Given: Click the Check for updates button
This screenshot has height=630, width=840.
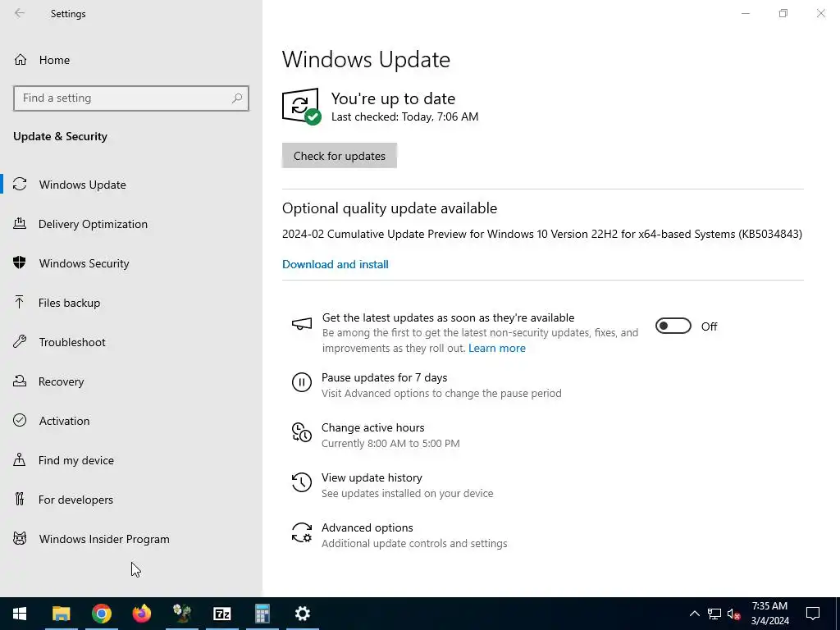Looking at the screenshot, I should pos(339,155).
